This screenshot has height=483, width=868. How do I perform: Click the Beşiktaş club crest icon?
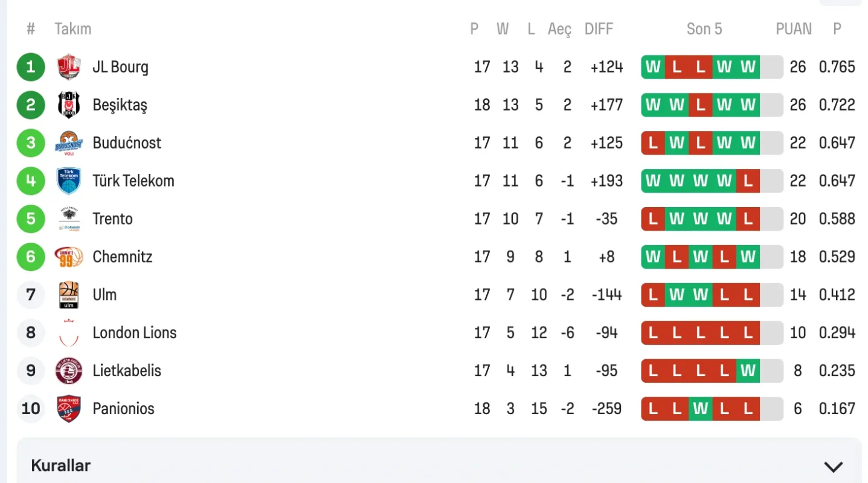69,105
